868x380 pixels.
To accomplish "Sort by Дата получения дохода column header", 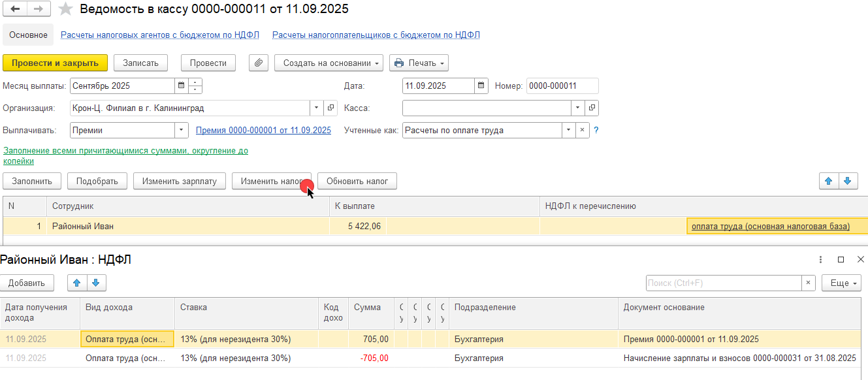I will 40,313.
